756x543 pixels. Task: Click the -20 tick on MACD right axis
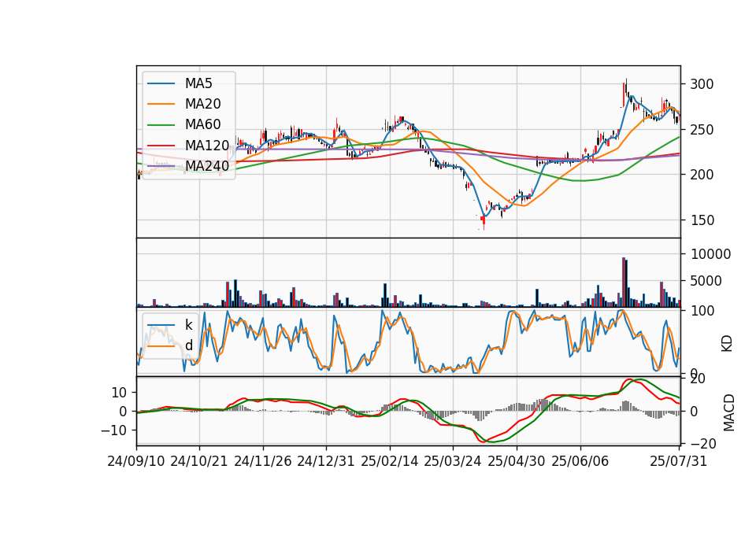click(x=703, y=443)
